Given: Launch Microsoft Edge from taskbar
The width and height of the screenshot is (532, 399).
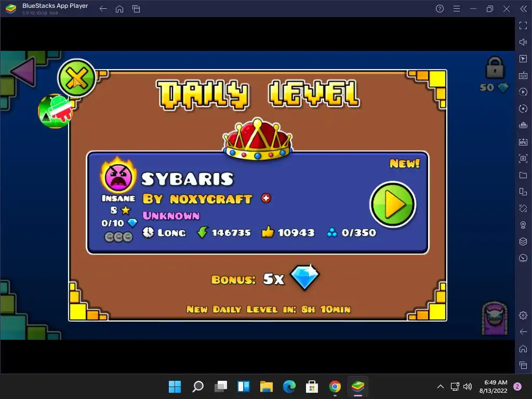Looking at the screenshot, I should tap(289, 387).
